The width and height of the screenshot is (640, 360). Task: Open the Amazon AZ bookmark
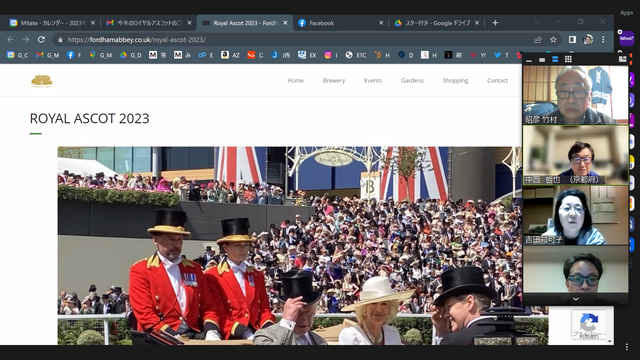click(230, 55)
